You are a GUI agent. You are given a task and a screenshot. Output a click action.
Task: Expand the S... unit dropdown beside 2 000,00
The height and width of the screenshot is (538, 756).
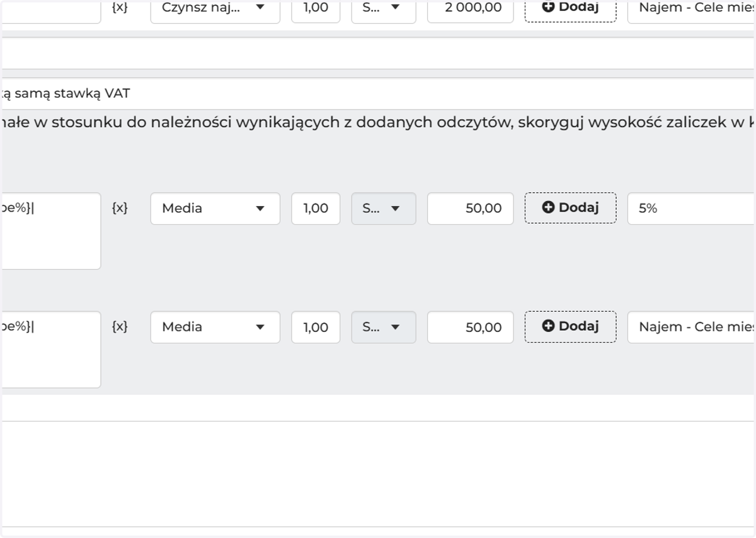tap(384, 11)
